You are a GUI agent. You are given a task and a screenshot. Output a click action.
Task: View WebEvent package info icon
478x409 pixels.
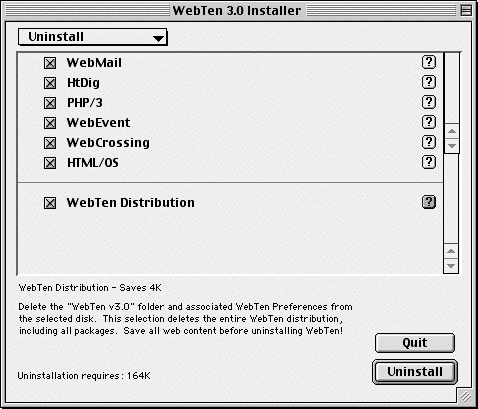[429, 122]
